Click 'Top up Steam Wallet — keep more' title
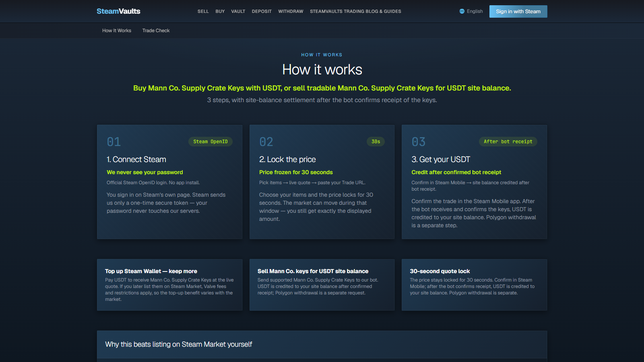Screen dimensions: 644x362 (151, 271)
